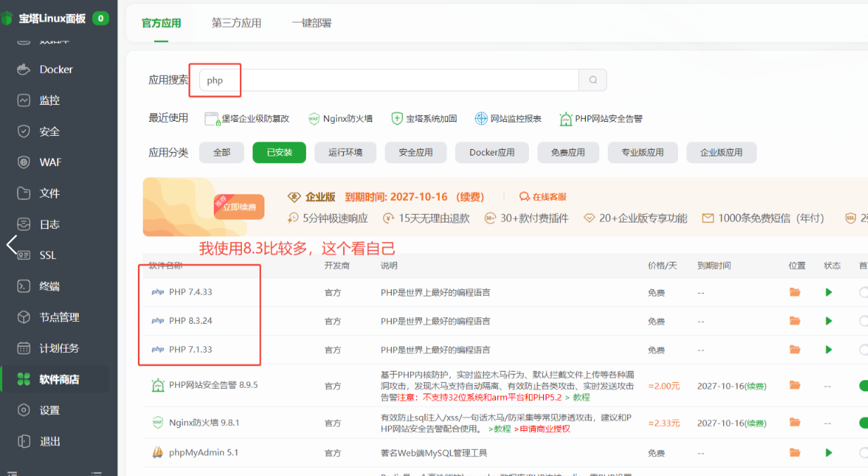Click the green status arrow for PHP 7.4.33

tap(829, 292)
